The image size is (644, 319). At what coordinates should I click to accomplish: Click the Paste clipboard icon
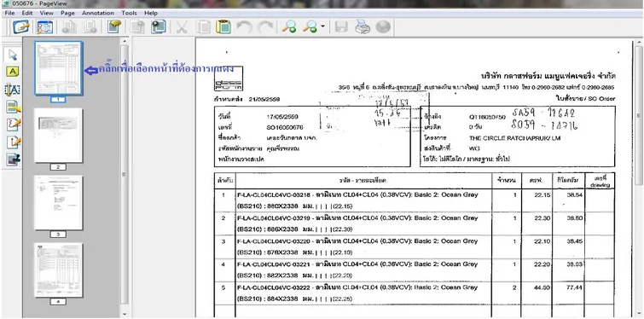[223, 27]
